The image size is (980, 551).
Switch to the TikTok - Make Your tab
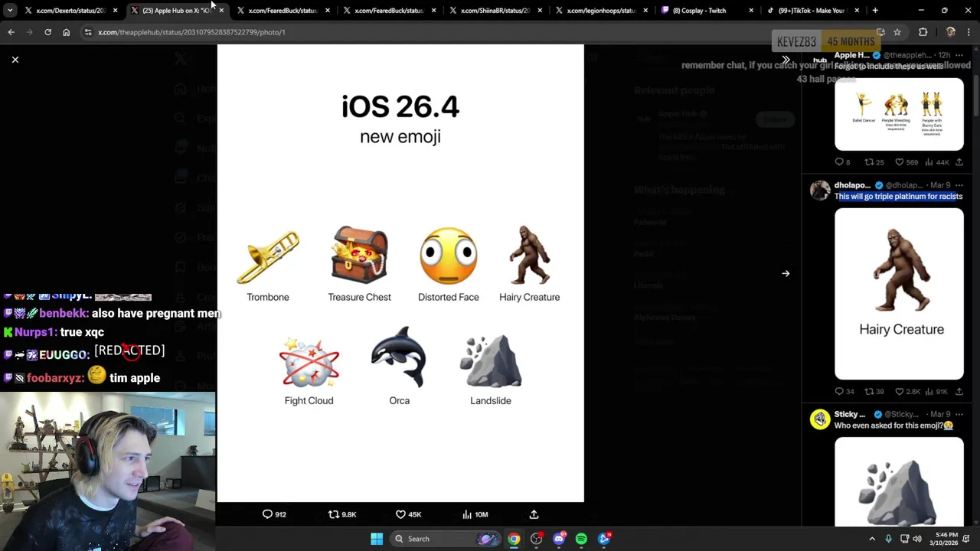[x=812, y=11]
